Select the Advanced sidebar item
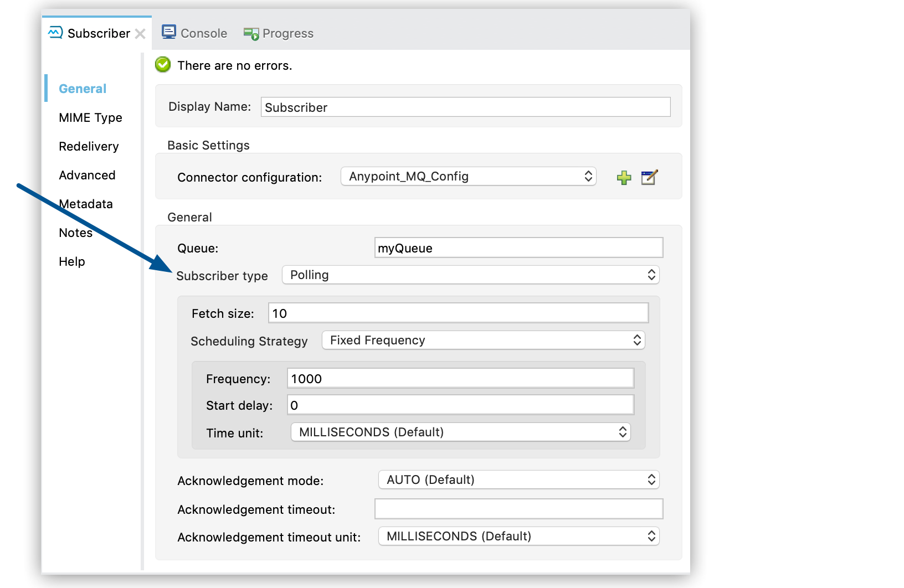 87,175
